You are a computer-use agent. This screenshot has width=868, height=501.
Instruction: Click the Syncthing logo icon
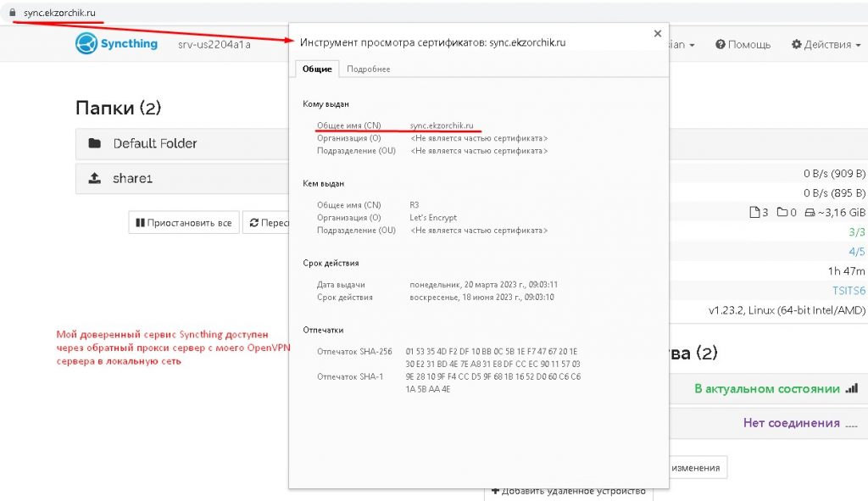(x=86, y=44)
